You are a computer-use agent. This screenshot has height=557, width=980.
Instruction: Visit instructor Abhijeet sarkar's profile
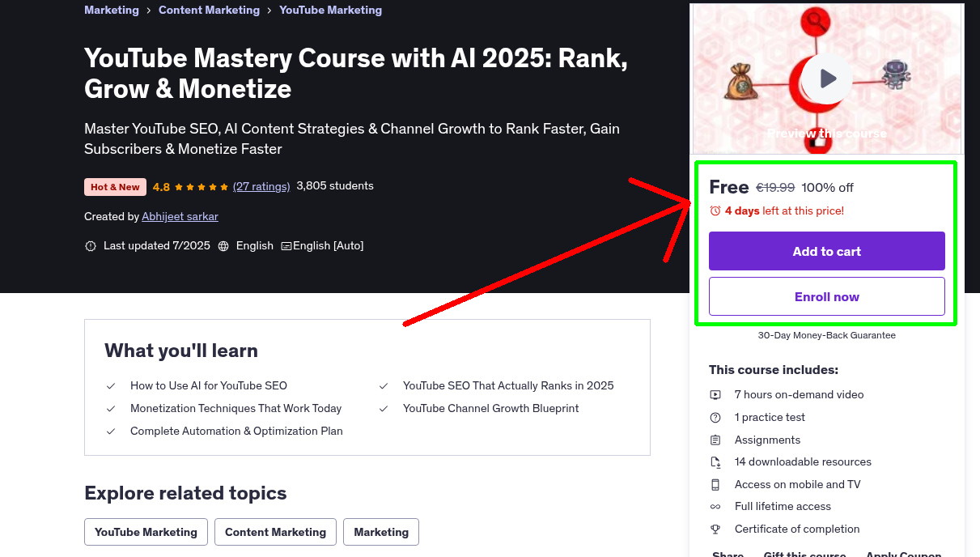(x=180, y=216)
